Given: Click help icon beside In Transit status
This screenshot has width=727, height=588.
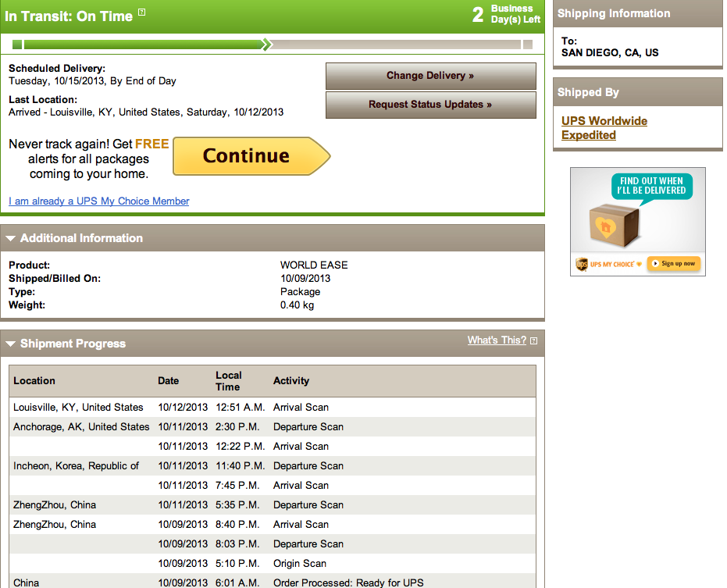Looking at the screenshot, I should 142,12.
